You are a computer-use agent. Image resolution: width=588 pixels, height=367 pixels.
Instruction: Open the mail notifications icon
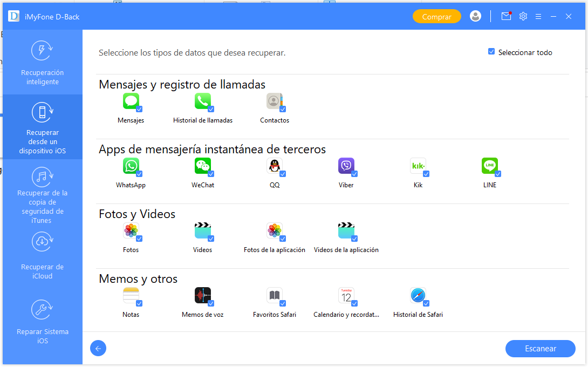point(506,16)
